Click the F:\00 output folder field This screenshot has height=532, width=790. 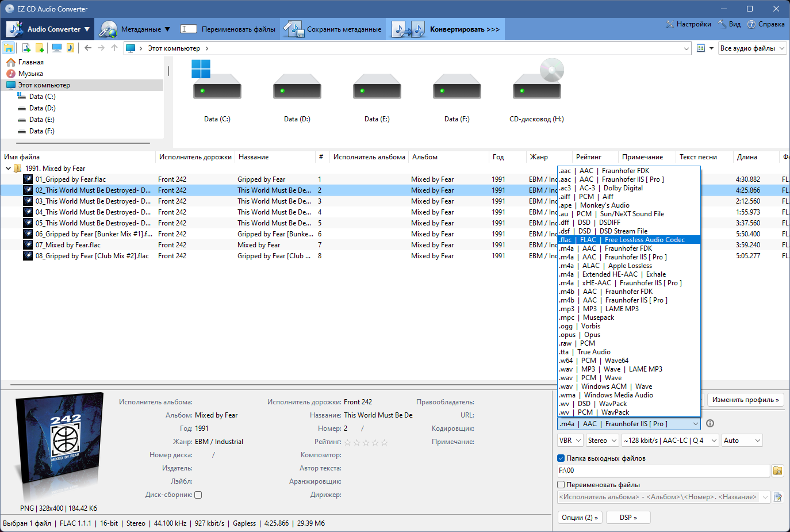coord(664,470)
